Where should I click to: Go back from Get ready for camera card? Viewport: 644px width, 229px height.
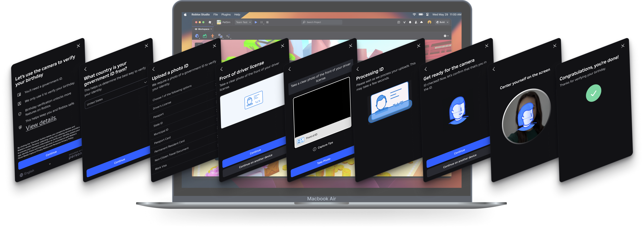[426, 69]
